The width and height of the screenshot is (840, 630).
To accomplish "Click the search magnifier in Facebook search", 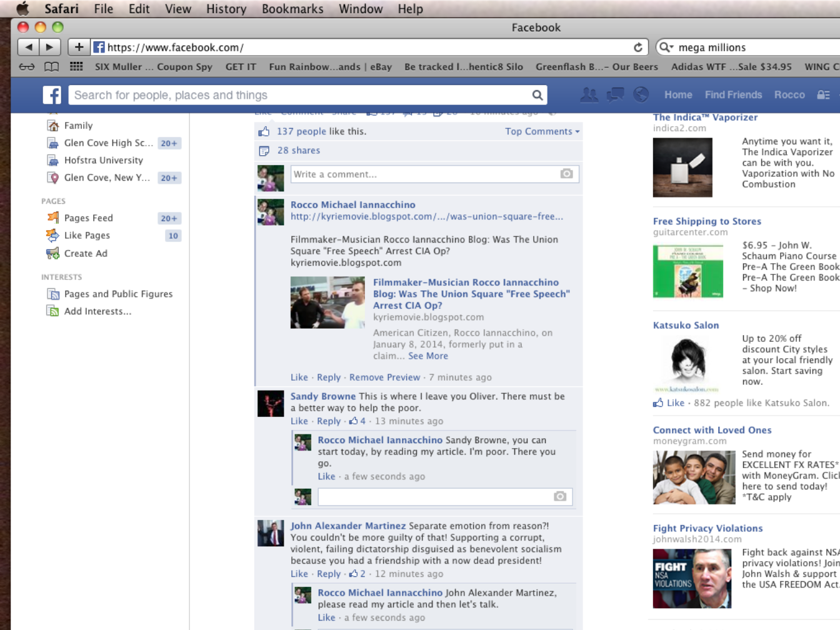I will pos(537,95).
